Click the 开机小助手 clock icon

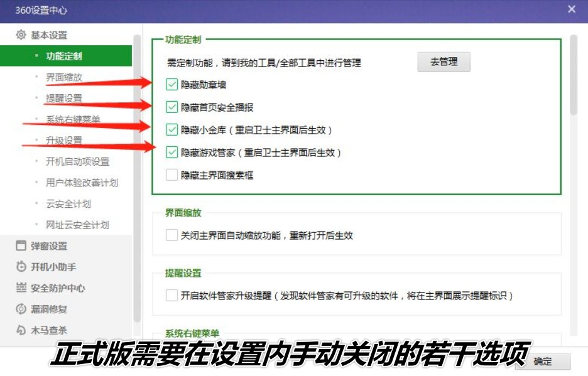click(x=21, y=267)
